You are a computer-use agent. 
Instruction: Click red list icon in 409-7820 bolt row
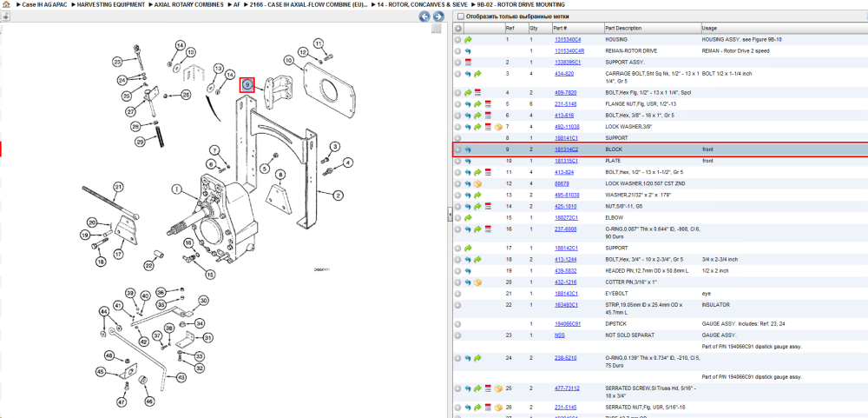click(477, 93)
